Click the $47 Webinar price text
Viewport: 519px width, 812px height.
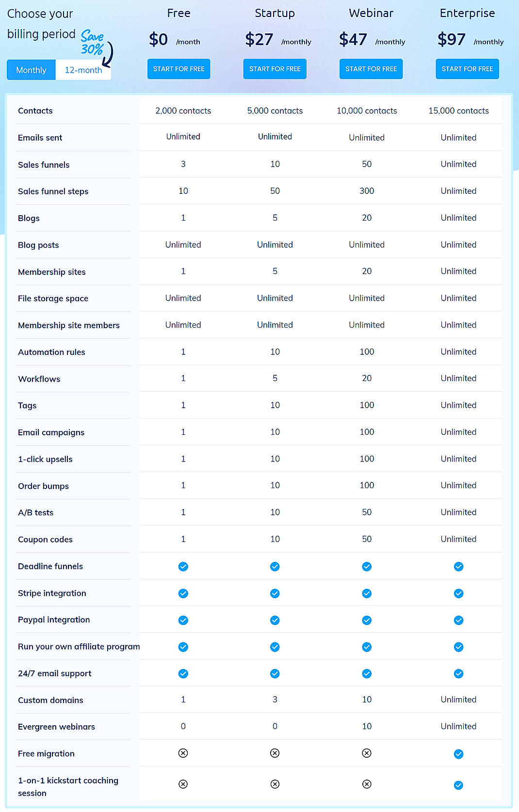point(353,39)
